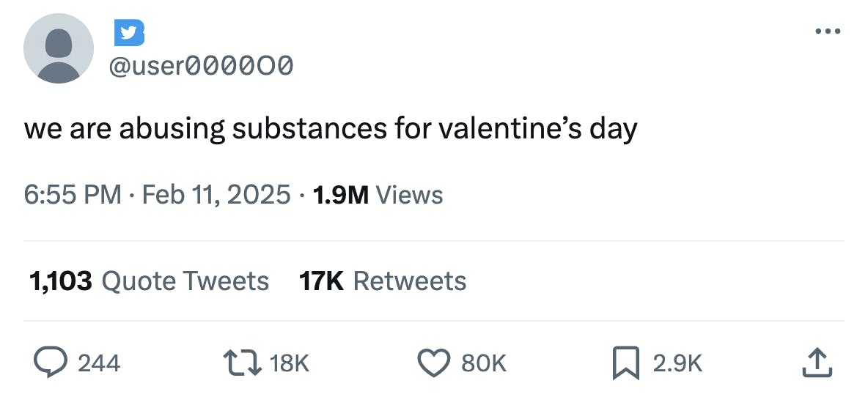The width and height of the screenshot is (868, 397).
Task: Like the tweet with the heart icon
Action: click(433, 363)
